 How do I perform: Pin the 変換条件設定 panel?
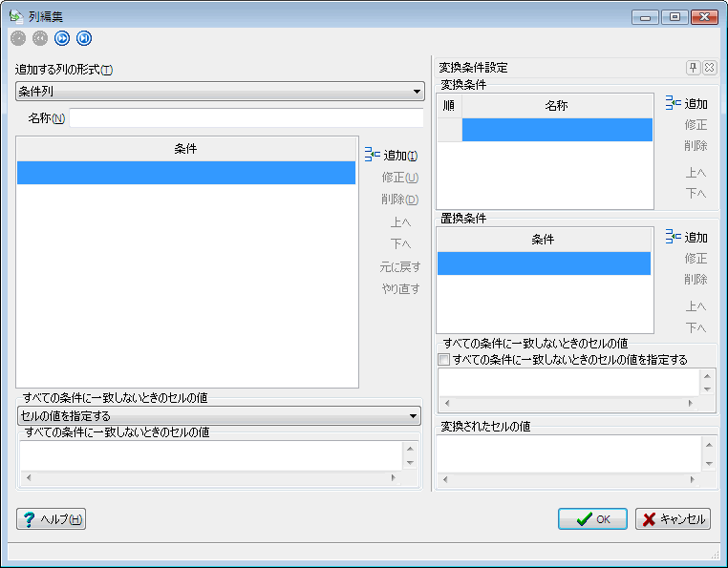click(694, 68)
